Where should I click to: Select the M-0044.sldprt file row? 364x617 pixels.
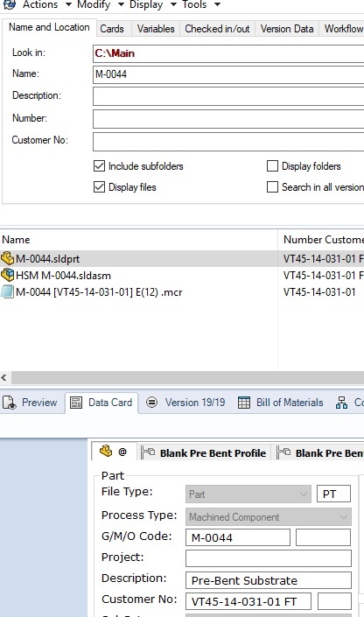click(x=182, y=259)
